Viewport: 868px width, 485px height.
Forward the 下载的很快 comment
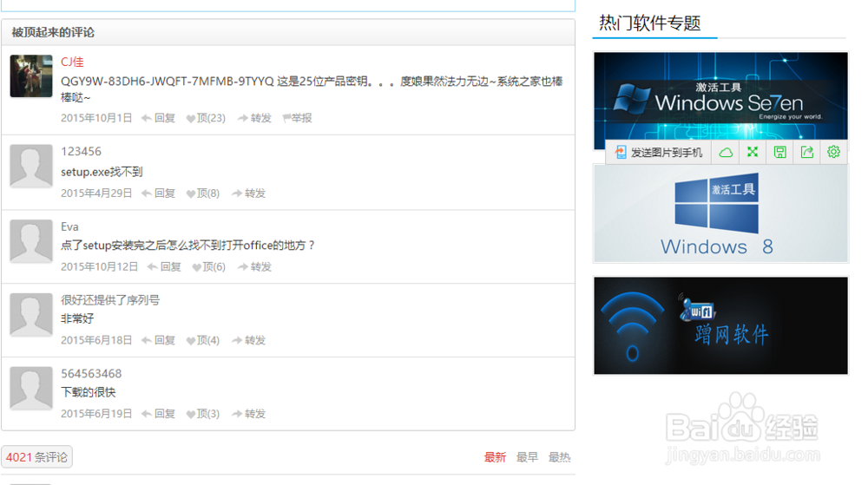click(x=248, y=414)
